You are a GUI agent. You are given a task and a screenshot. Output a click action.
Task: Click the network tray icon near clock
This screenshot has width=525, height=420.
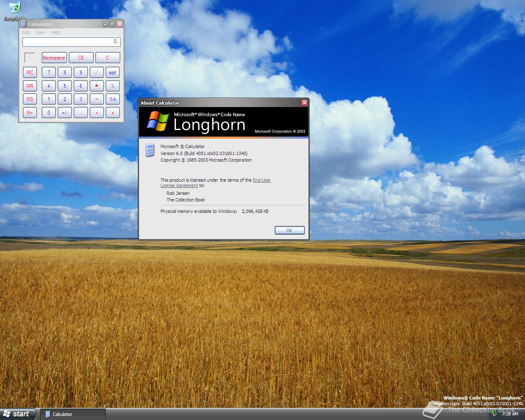pos(495,414)
